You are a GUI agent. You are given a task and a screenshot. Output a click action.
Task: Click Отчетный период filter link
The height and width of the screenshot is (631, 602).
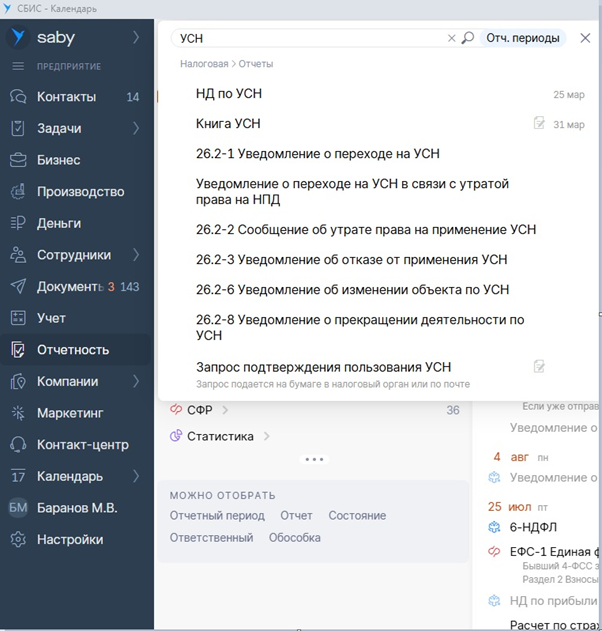(x=217, y=516)
